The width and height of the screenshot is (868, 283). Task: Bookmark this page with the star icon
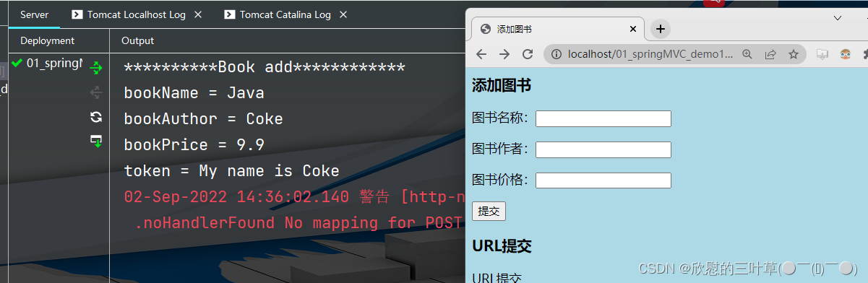coord(793,54)
